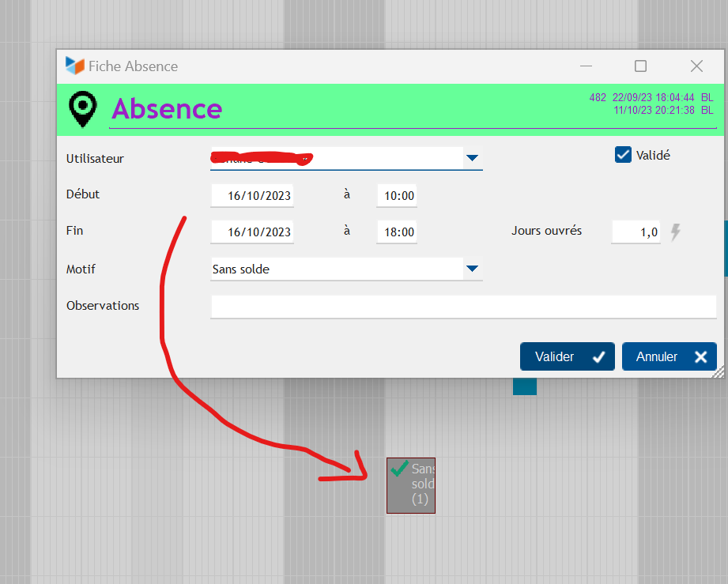
Task: Minimize the Fiche Absence window
Action: click(586, 66)
